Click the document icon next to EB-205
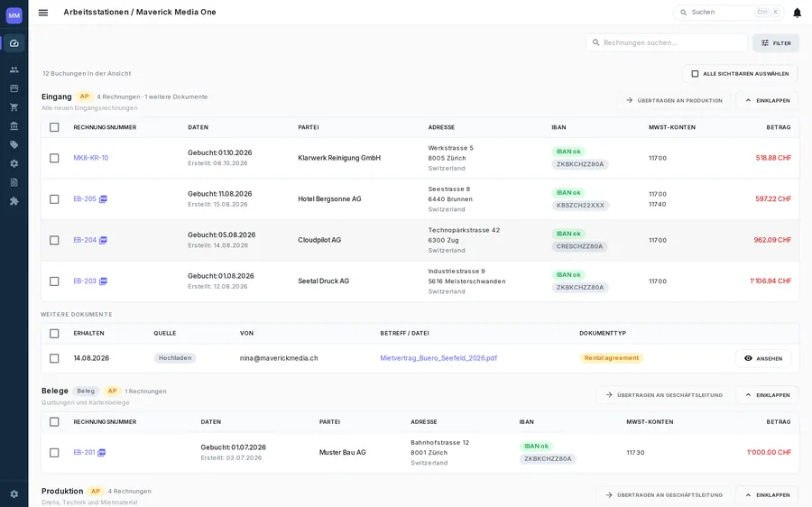Viewport: 812px width, 507px height. 103,198
